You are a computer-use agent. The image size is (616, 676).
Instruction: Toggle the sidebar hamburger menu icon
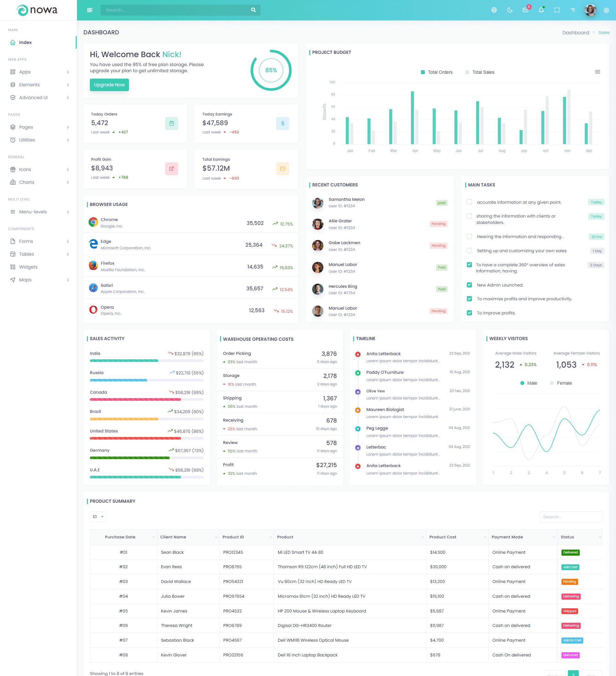tap(90, 10)
